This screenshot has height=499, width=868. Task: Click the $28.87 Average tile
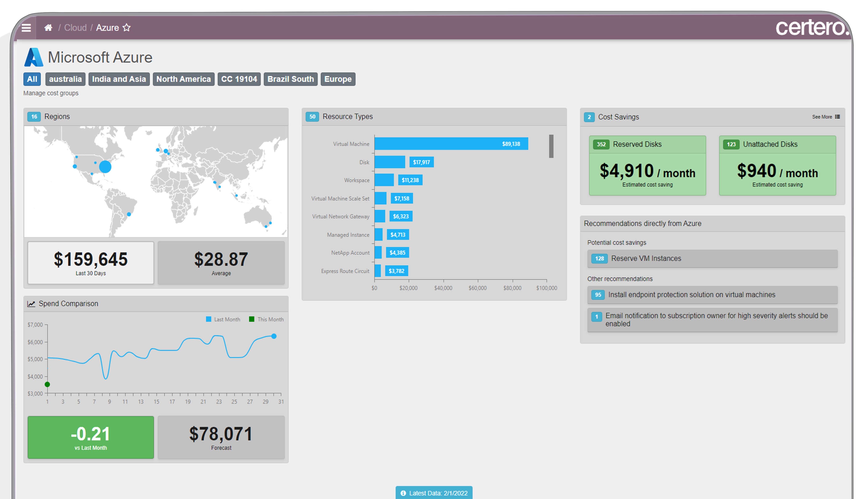[221, 263]
